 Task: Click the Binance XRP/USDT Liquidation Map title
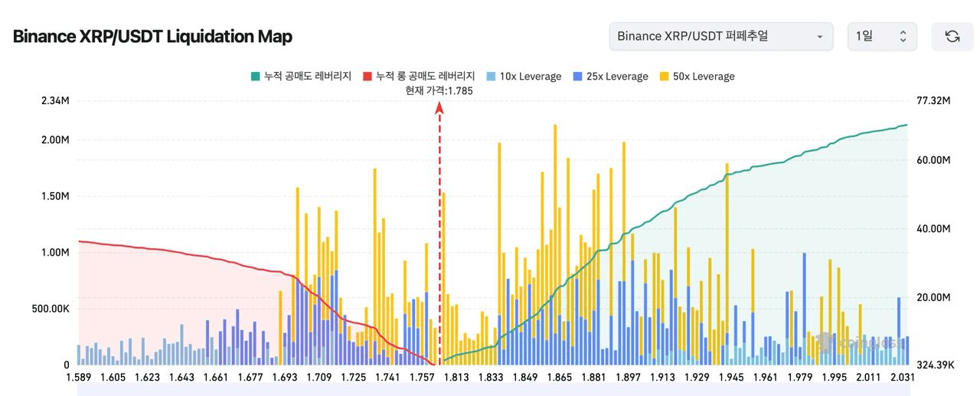point(152,36)
